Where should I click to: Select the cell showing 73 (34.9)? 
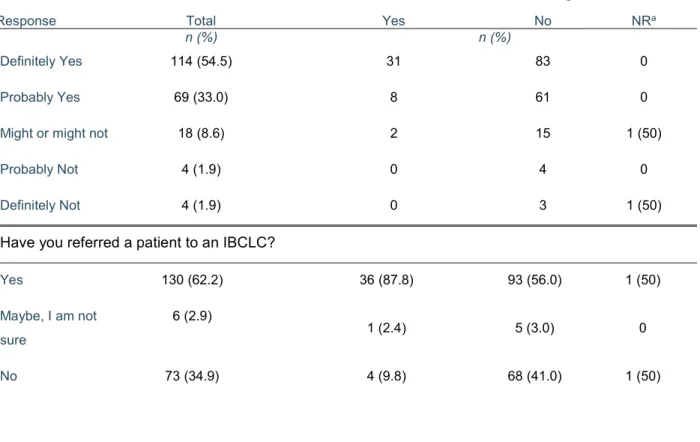pos(192,376)
